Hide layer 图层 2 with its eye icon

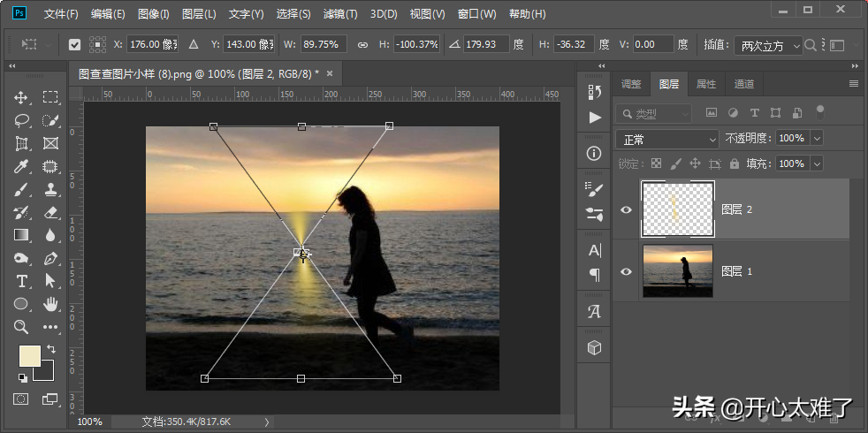627,209
